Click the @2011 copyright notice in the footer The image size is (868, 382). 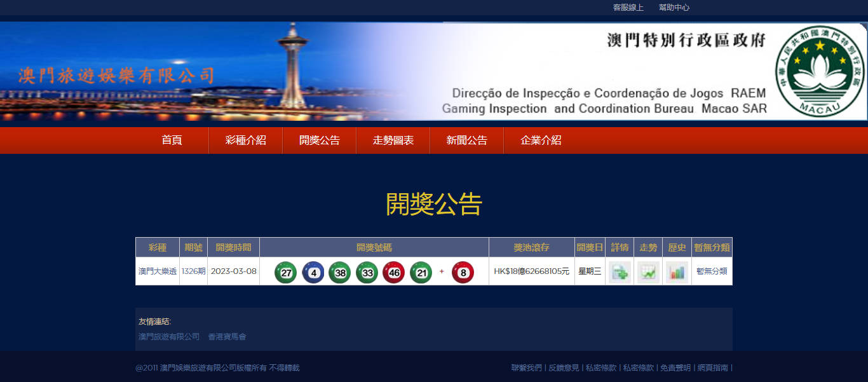217,368
